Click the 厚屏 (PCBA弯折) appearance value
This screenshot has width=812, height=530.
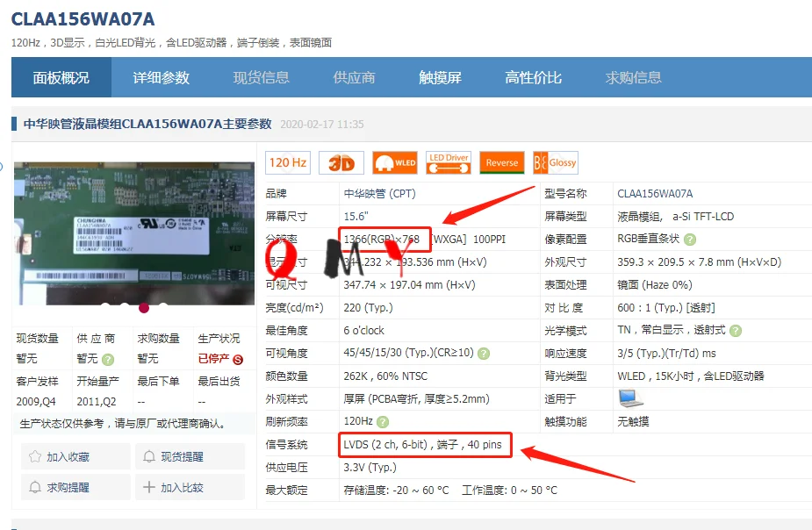(x=416, y=398)
